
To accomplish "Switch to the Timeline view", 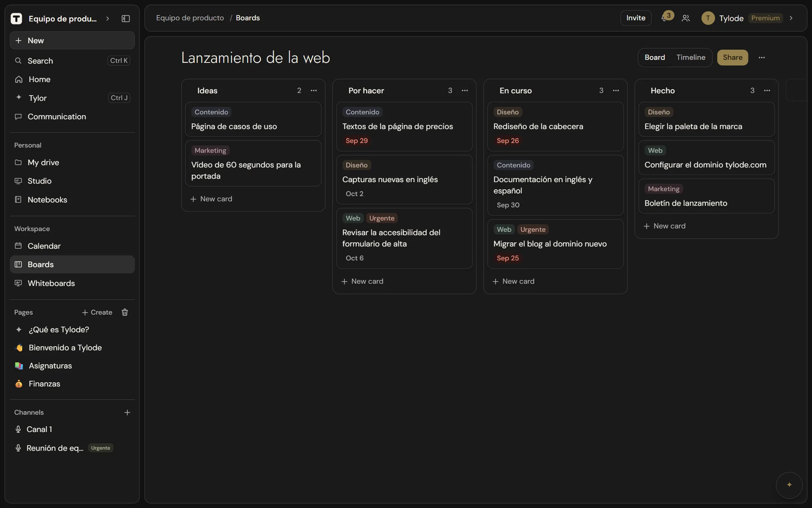I will pos(691,57).
